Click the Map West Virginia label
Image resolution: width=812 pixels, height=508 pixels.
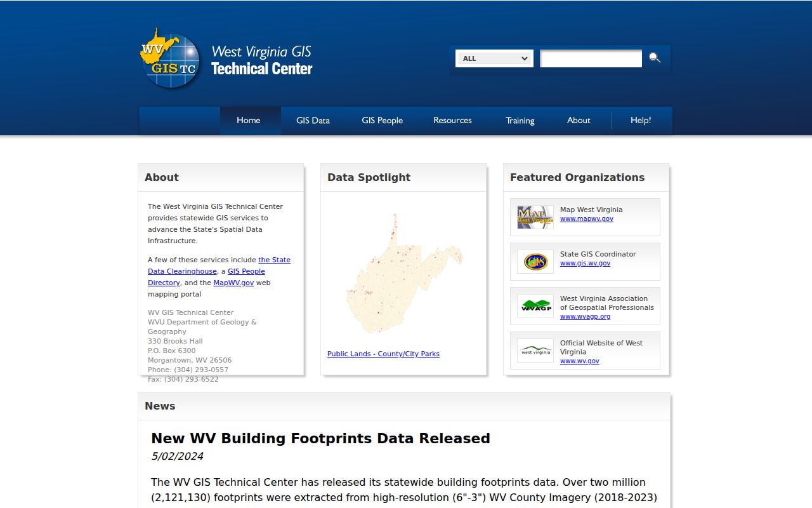(591, 210)
